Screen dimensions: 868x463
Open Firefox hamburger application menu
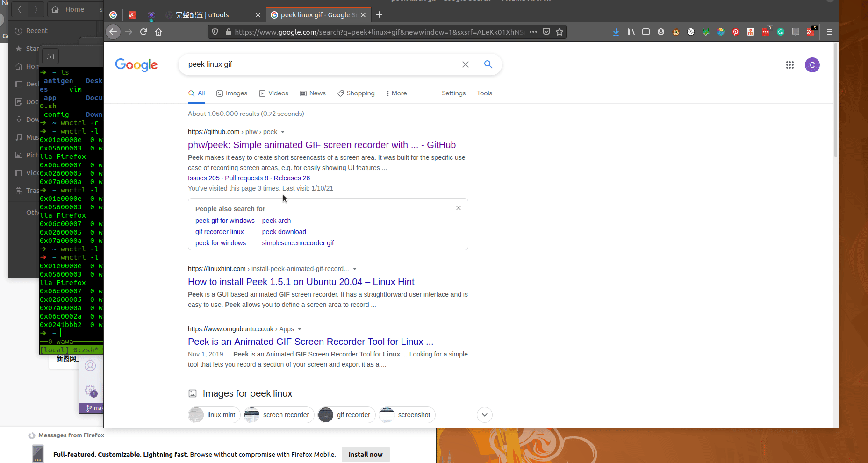[830, 32]
